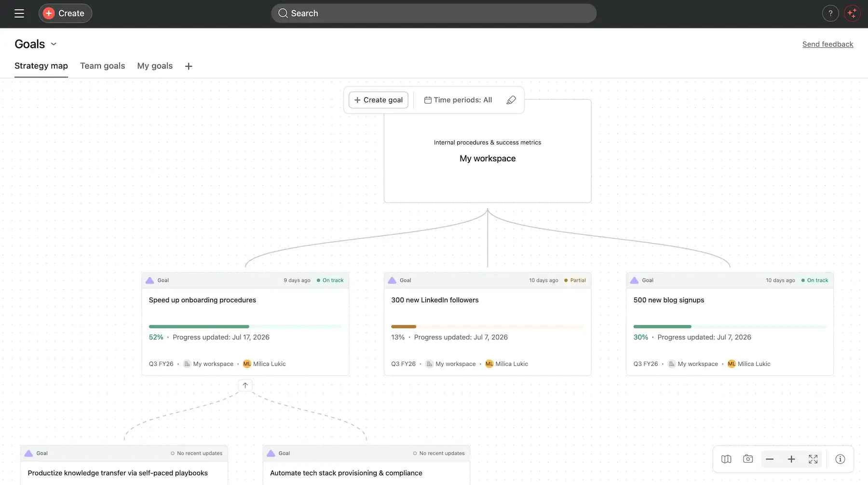Open the help question mark menu
868x485 pixels.
point(830,13)
